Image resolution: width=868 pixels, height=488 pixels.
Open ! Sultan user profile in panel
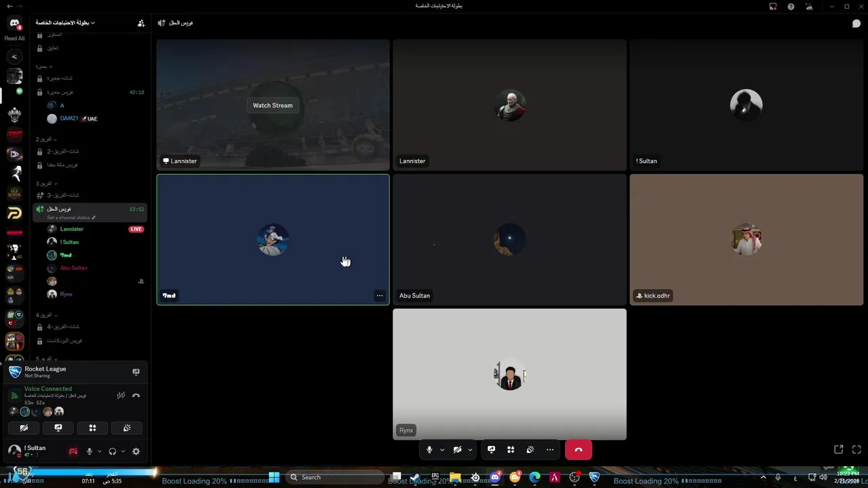(x=27, y=451)
